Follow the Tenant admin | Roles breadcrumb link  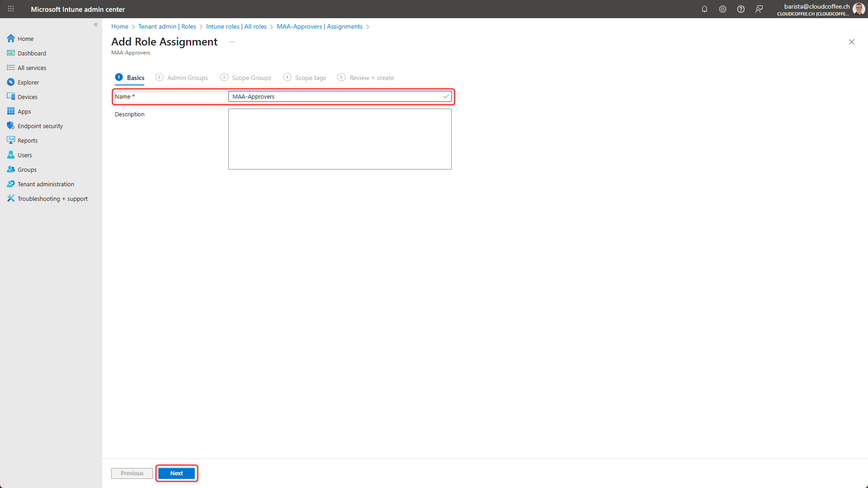(x=167, y=26)
